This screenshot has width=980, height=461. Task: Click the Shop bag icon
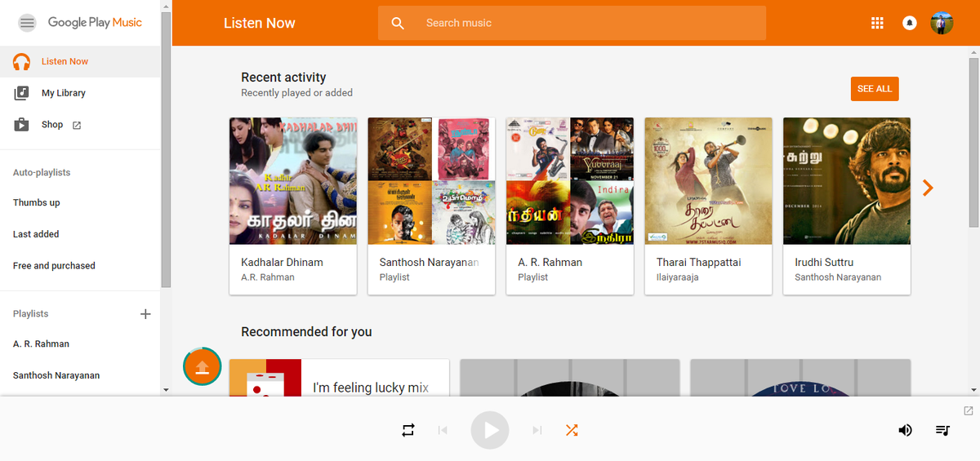[22, 125]
